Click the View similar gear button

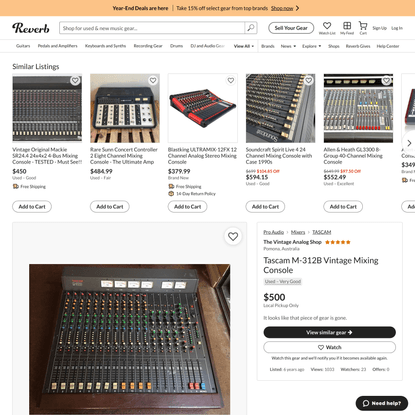329,332
